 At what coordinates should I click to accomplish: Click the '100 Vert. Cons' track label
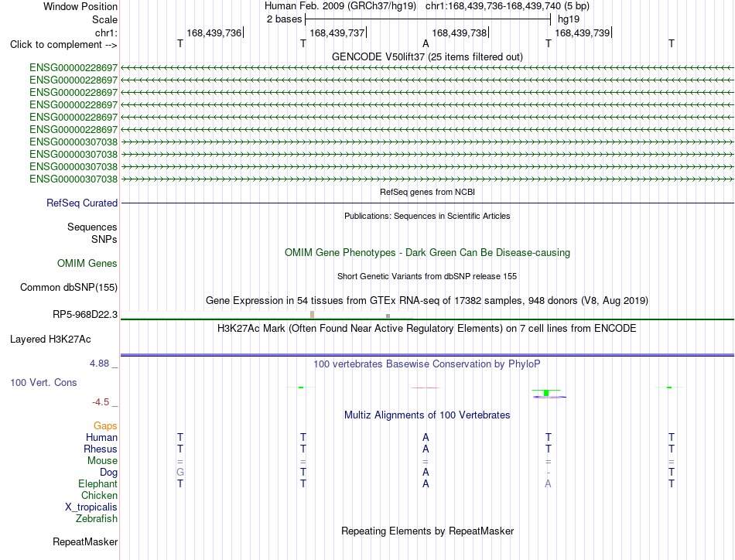[x=43, y=382]
